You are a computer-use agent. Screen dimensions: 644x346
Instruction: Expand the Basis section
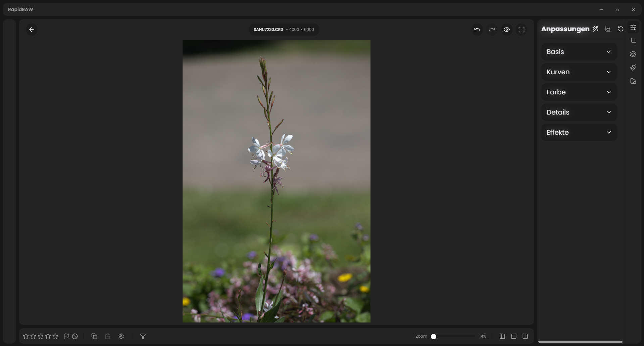579,52
